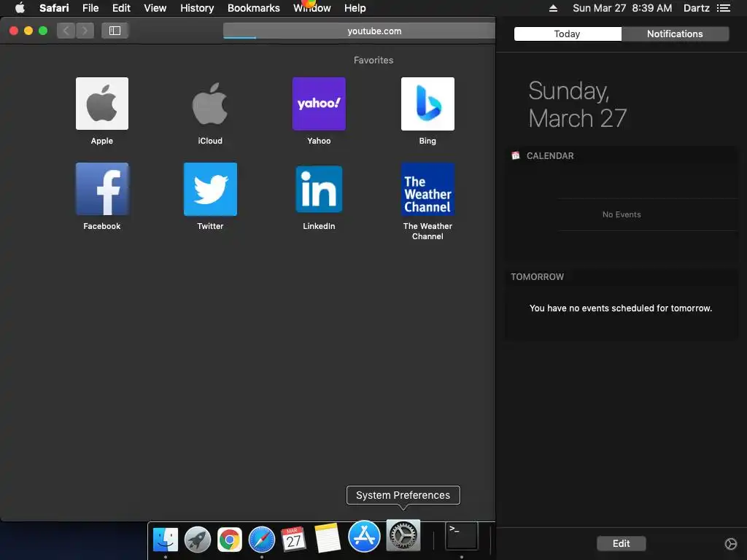Minimize Safari with the yellow button
This screenshot has height=560, width=747.
28,31
